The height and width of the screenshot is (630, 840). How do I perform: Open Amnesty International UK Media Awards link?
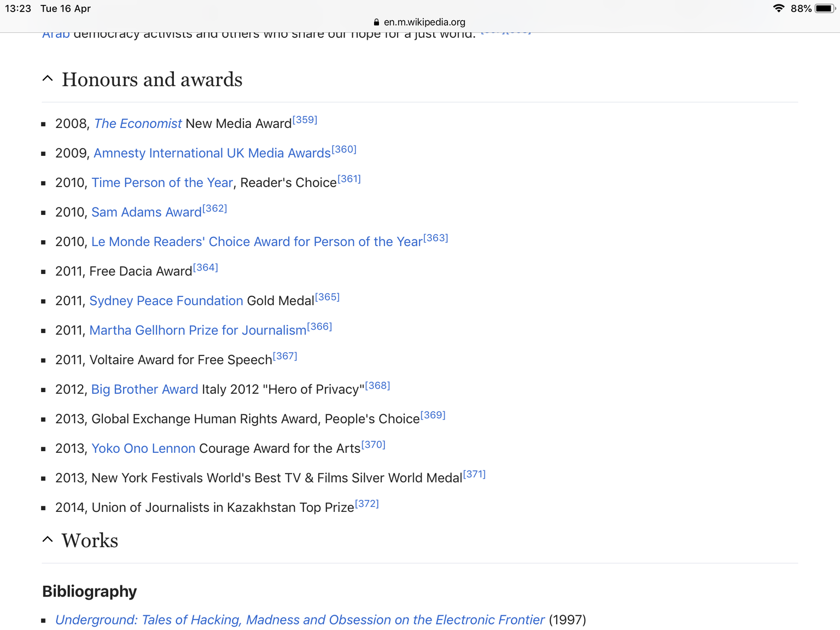(x=212, y=153)
